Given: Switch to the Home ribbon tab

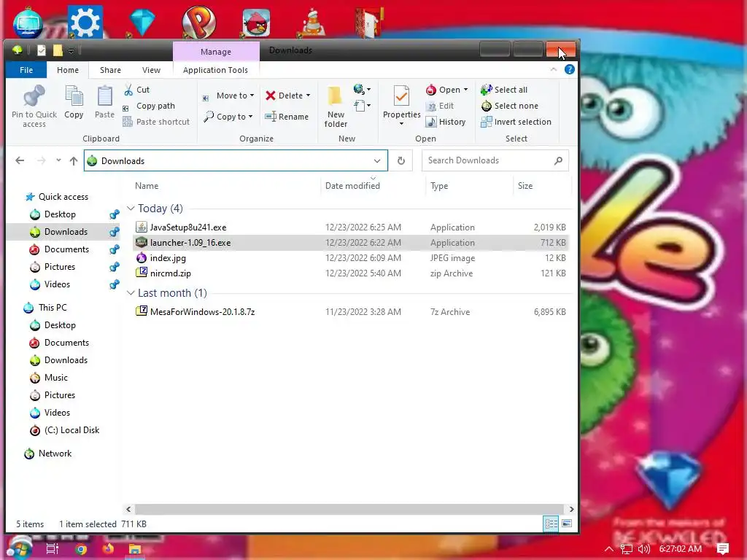Looking at the screenshot, I should click(68, 70).
